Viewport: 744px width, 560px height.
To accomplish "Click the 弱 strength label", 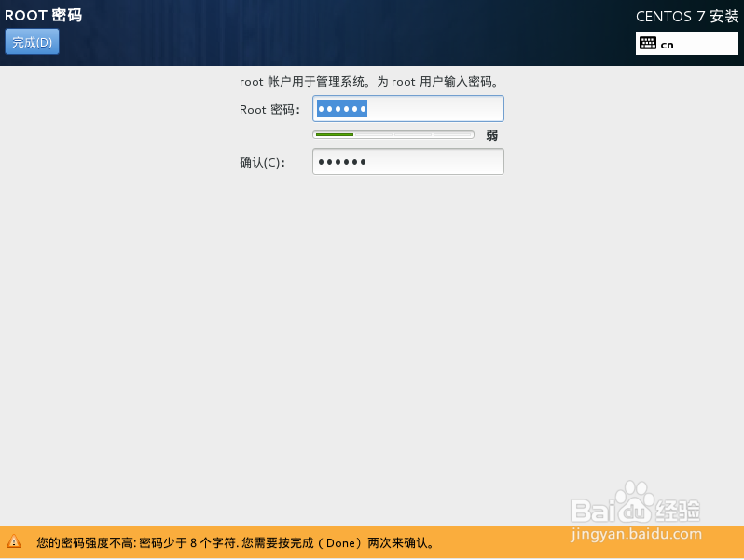I will point(492,135).
